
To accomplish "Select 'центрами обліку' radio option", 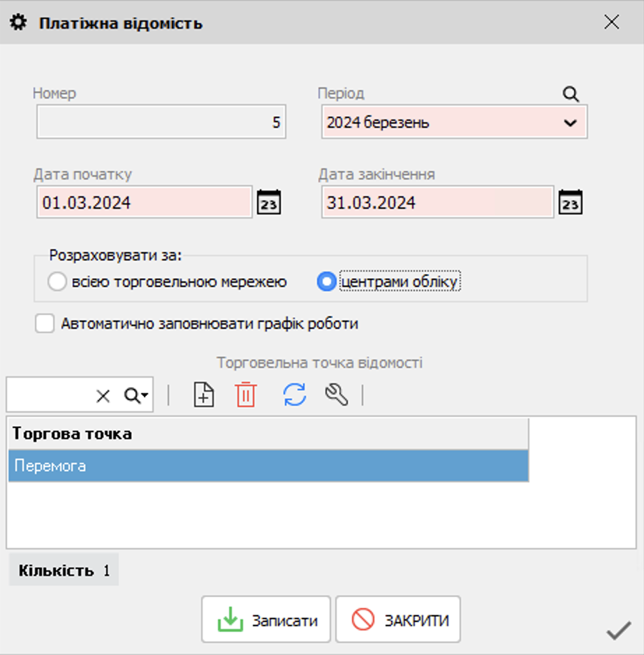I will 326,282.
